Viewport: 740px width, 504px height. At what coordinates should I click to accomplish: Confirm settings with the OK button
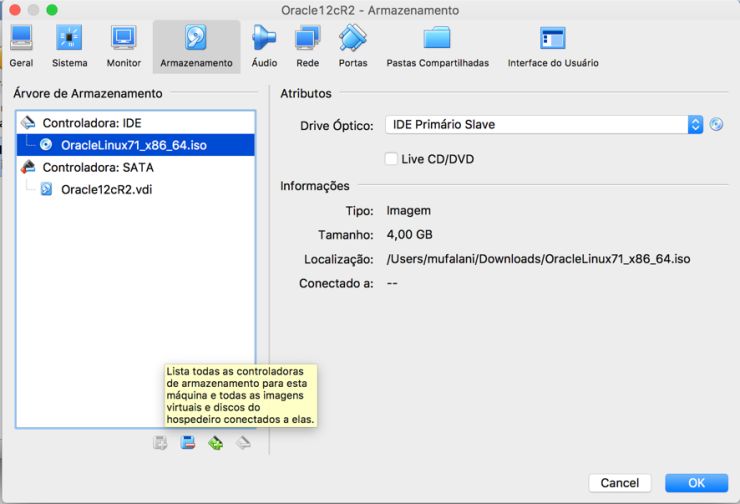[697, 483]
